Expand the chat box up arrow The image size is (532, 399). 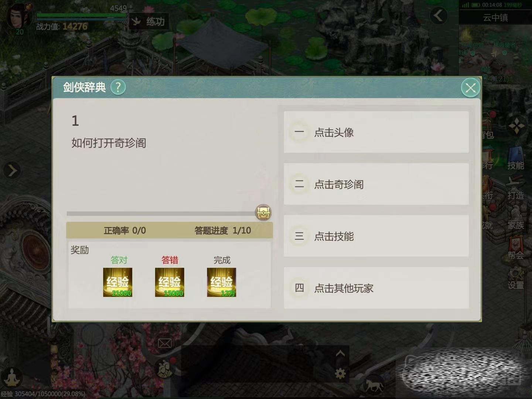pyautogui.click(x=340, y=354)
